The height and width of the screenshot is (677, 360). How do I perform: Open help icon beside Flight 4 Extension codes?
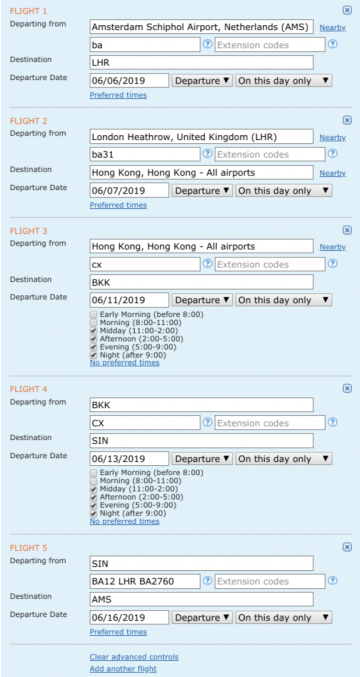pyautogui.click(x=332, y=422)
